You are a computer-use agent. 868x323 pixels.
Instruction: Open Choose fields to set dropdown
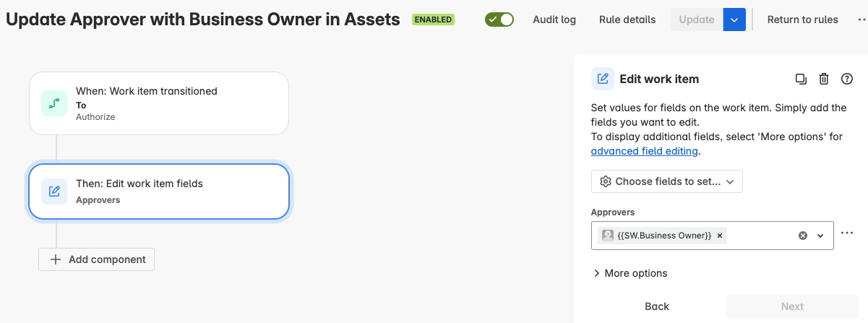[x=666, y=181]
